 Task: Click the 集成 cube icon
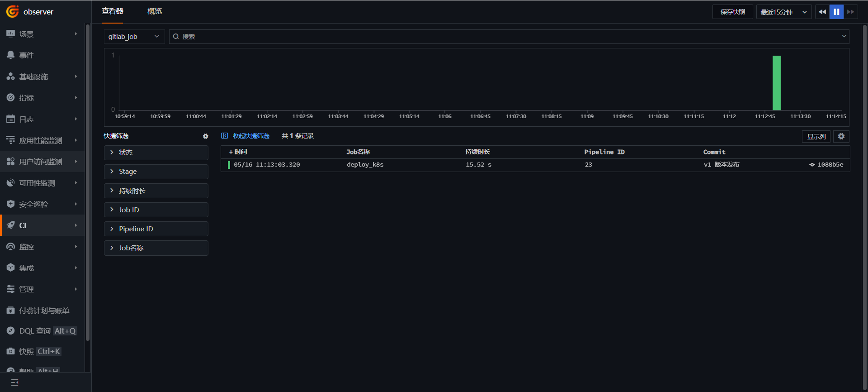[10, 268]
